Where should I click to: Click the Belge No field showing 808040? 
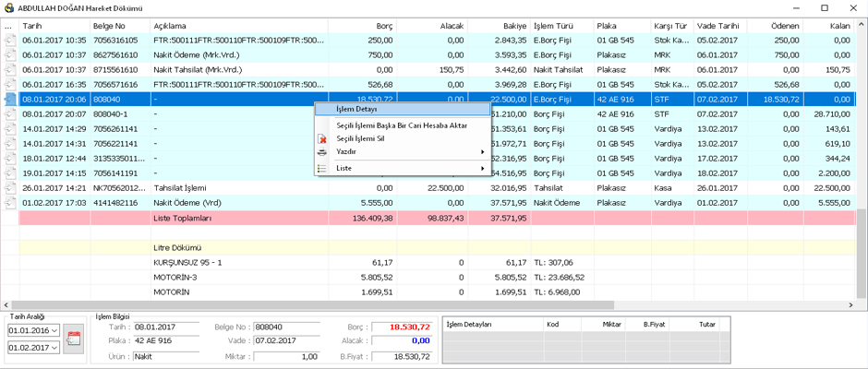click(286, 327)
